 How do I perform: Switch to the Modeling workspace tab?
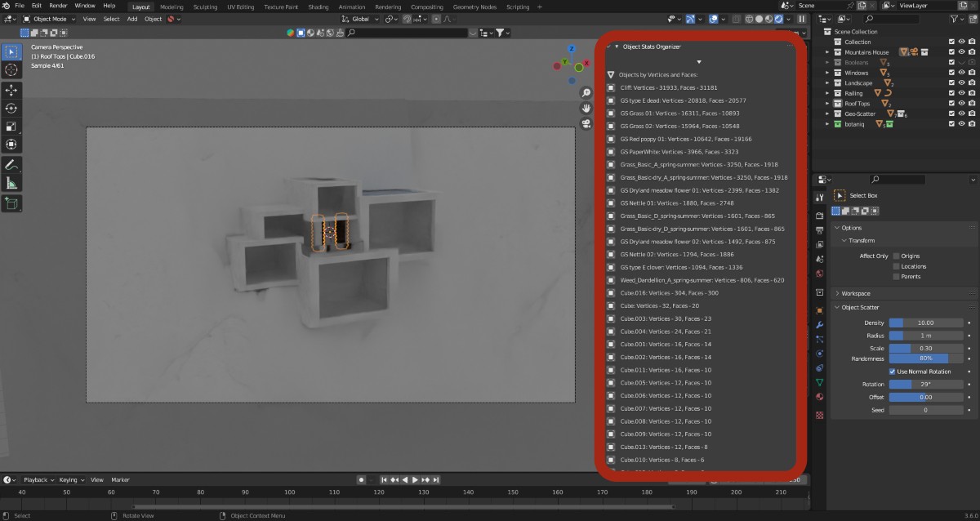coord(171,7)
